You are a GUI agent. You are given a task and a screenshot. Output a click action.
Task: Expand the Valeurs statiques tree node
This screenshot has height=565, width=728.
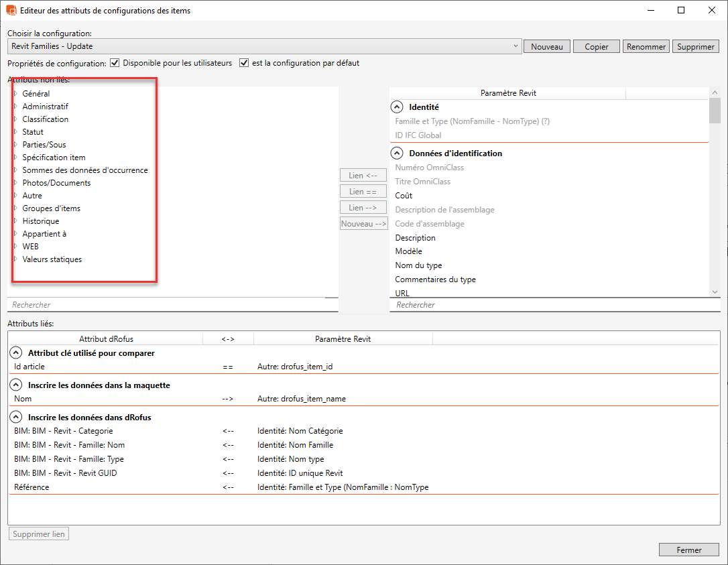[15, 259]
